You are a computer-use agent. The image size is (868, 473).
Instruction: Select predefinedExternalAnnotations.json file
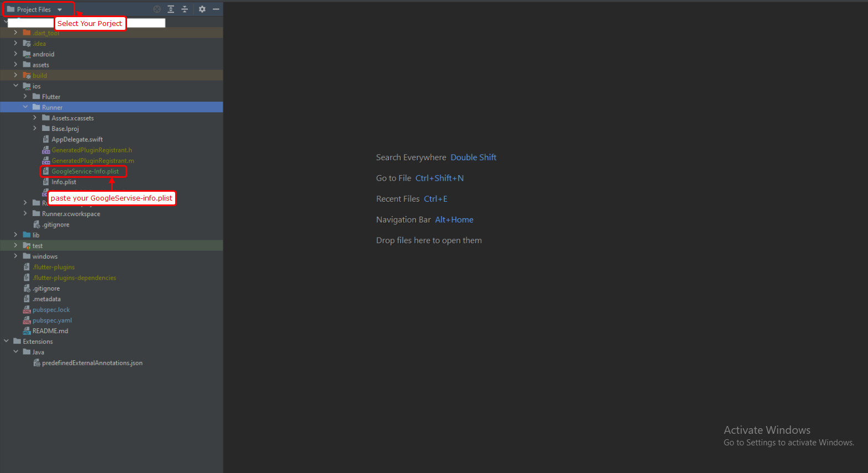click(x=92, y=363)
